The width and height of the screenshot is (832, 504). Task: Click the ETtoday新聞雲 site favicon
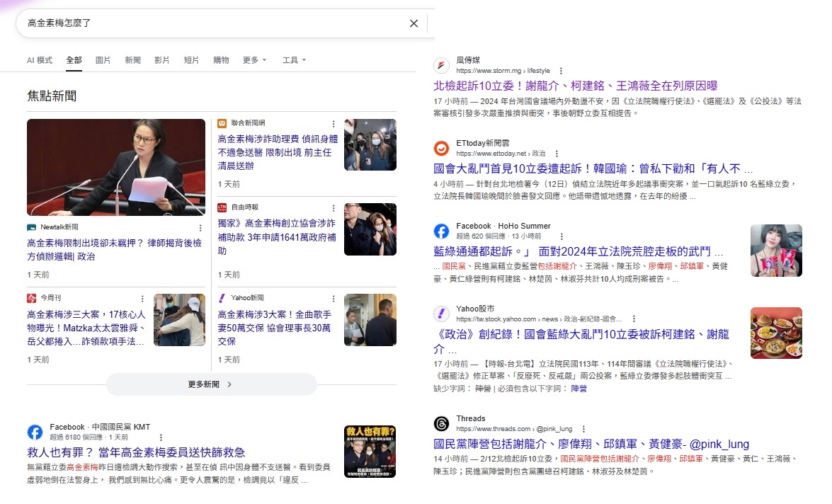click(x=441, y=148)
